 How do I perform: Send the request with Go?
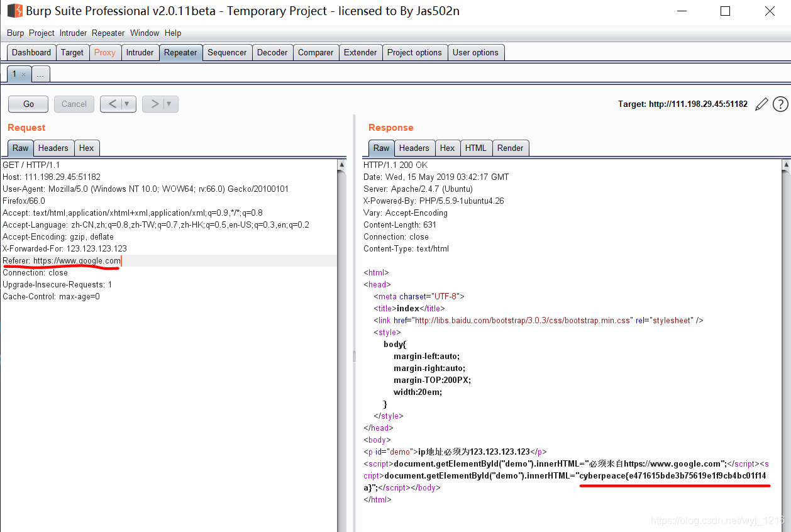[x=29, y=104]
